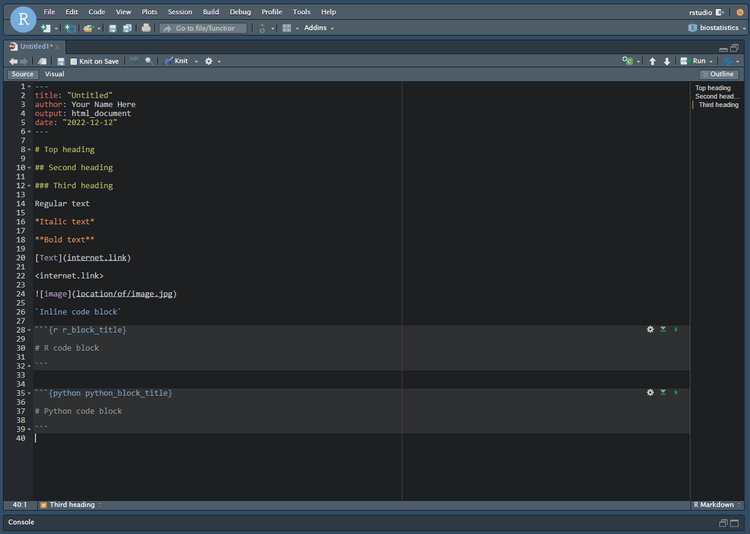This screenshot has height=534, width=750.
Task: Open the Code menu
Action: 97,12
